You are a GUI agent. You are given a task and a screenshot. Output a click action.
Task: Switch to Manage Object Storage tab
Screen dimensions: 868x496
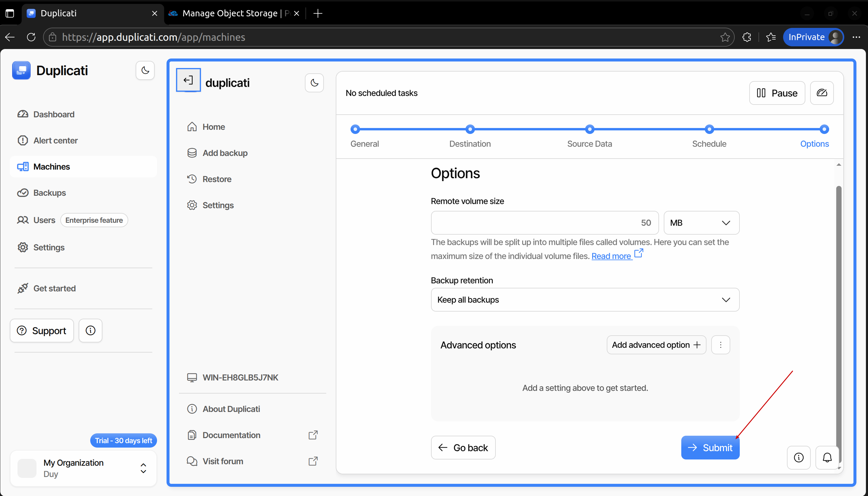[230, 13]
